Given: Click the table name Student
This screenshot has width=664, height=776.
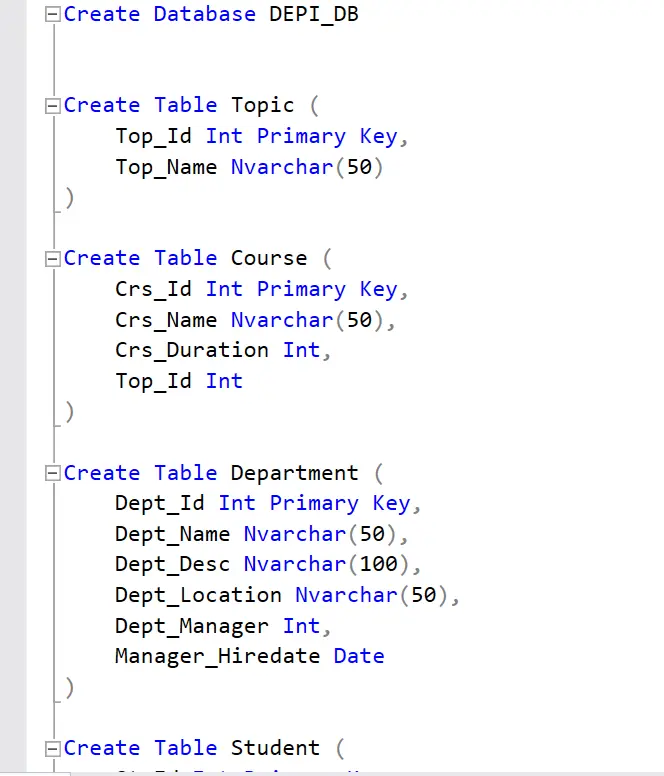Looking at the screenshot, I should pos(275,748).
